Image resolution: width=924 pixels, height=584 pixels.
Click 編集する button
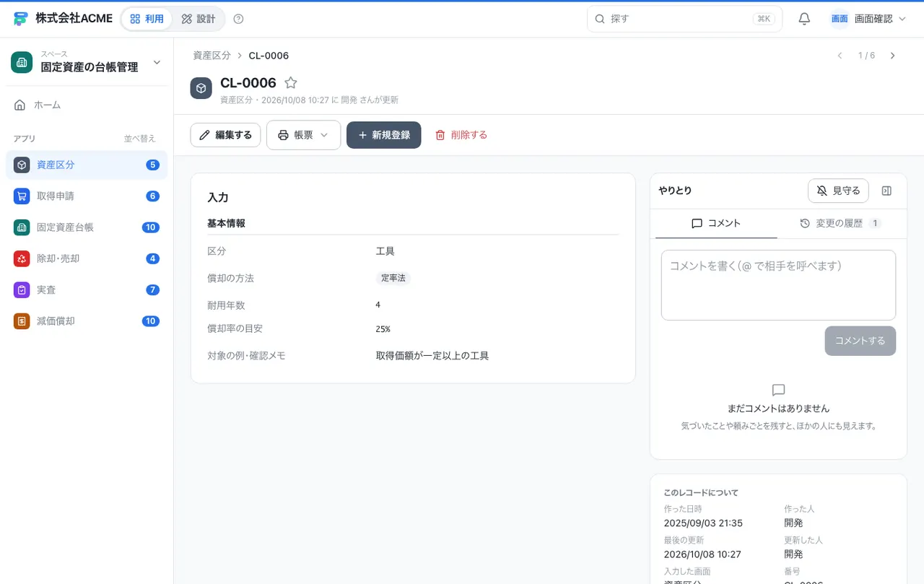coord(225,135)
